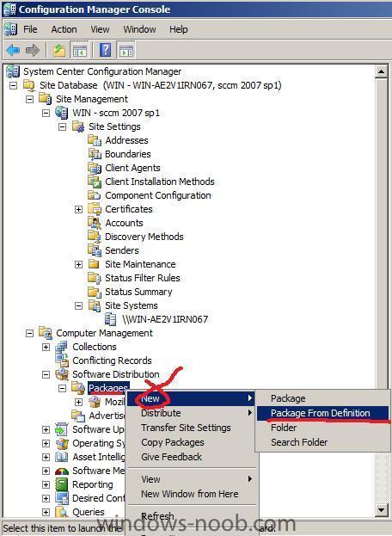
Task: Collapse the Site Database node
Action: (x=13, y=85)
